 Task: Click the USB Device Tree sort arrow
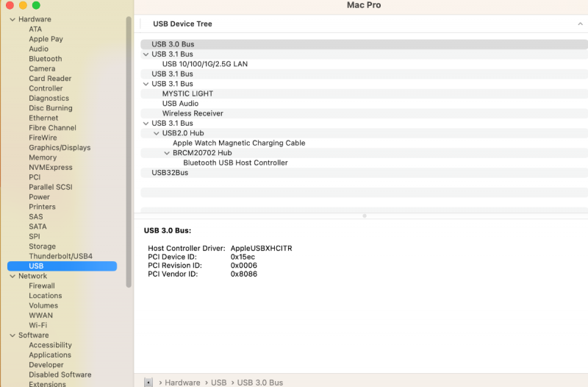pos(580,24)
